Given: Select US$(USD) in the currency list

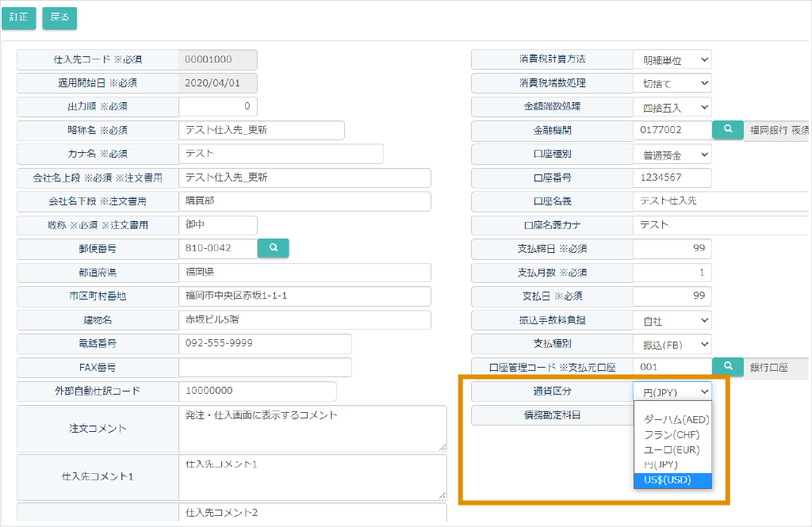Looking at the screenshot, I should point(672,480).
